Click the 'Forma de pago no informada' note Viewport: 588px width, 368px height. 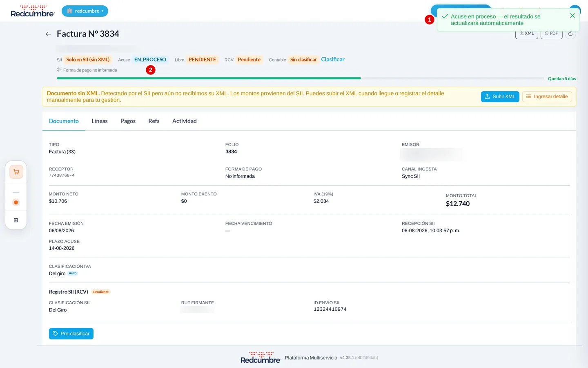pyautogui.click(x=90, y=70)
